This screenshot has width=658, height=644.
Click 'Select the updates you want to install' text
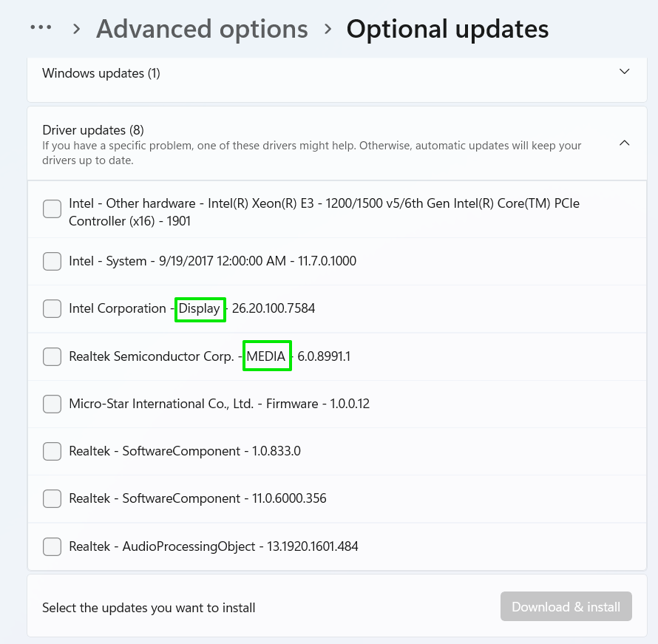tap(149, 608)
